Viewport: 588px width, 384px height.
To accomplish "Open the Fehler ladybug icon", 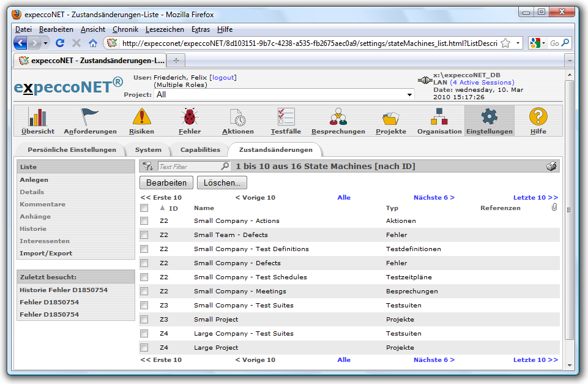I will (189, 117).
